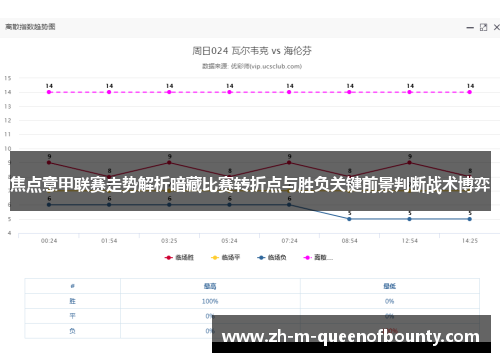
Task: Select the magenta 14 point at 08:54
Action: (x=349, y=92)
